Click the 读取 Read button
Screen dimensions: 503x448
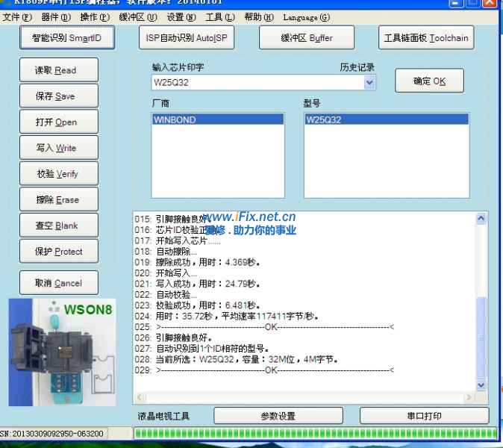[58, 70]
